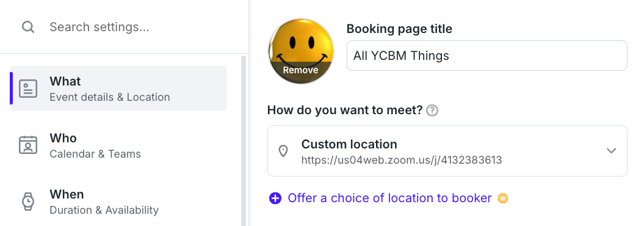Screen dimensions: 644x226
Task: Click the What section card icon
Action: [x=28, y=89]
